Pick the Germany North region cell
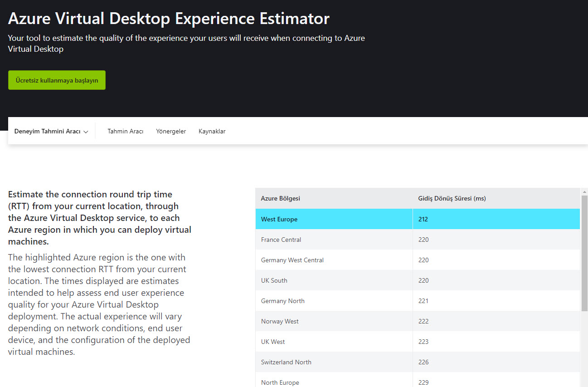This screenshot has width=588, height=387. (283, 301)
